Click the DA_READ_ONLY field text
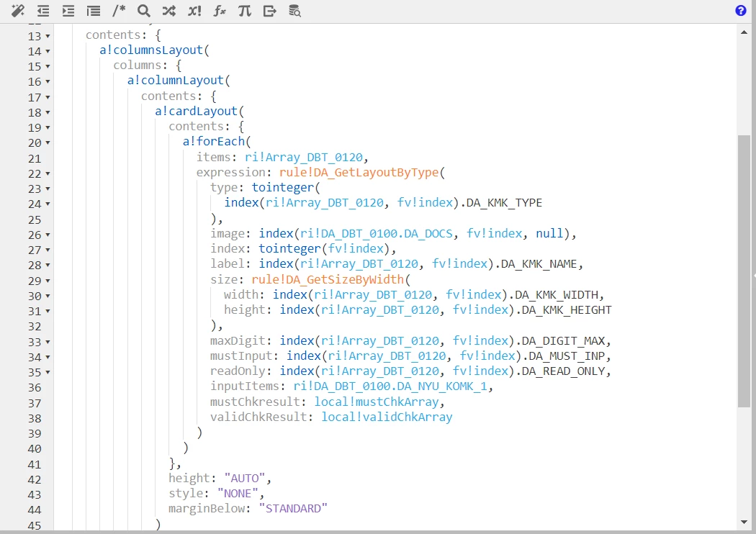This screenshot has width=756, height=534. click(563, 371)
